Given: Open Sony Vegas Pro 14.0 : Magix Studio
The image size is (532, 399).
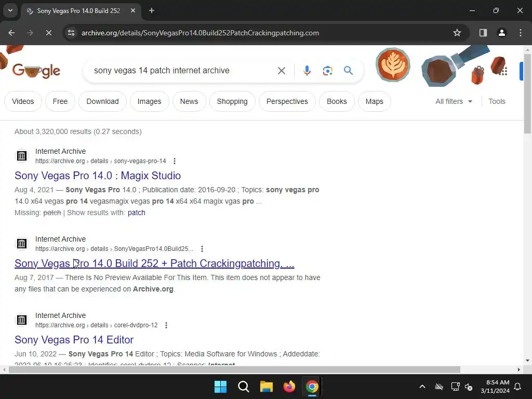Looking at the screenshot, I should point(98,176).
